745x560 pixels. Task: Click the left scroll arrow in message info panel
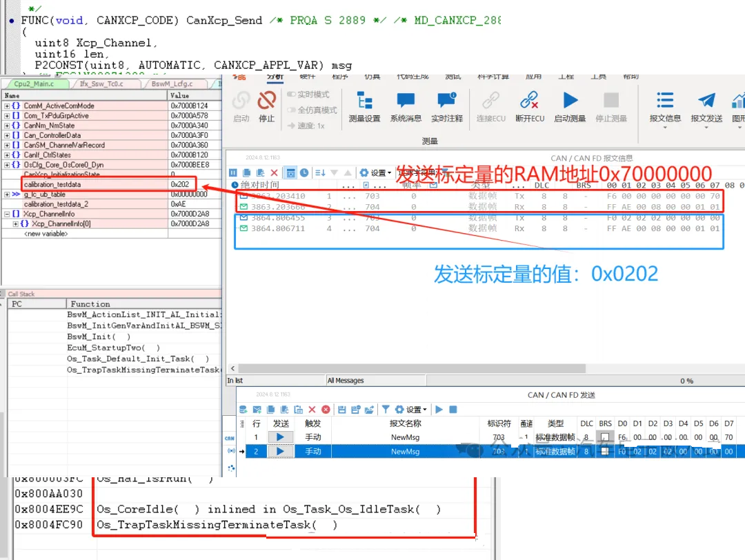point(233,368)
